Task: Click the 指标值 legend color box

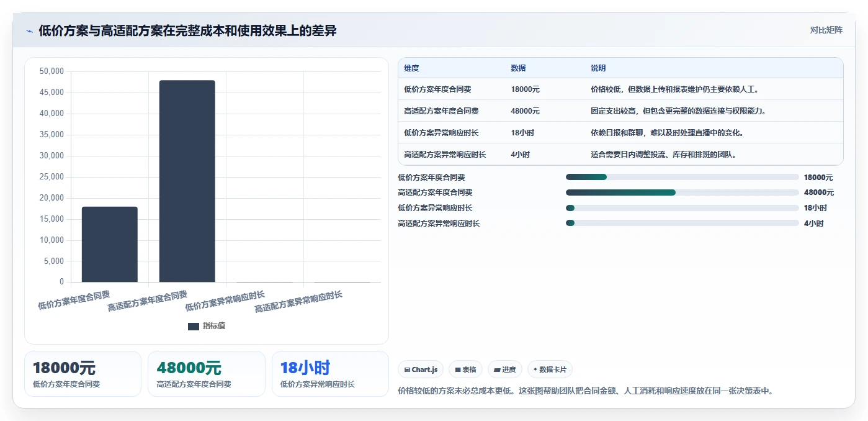Action: point(194,326)
